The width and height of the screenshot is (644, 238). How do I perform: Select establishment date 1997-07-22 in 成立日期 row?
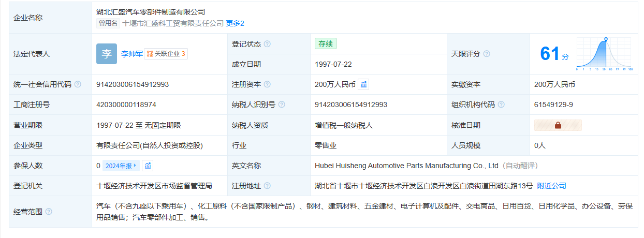click(x=333, y=64)
